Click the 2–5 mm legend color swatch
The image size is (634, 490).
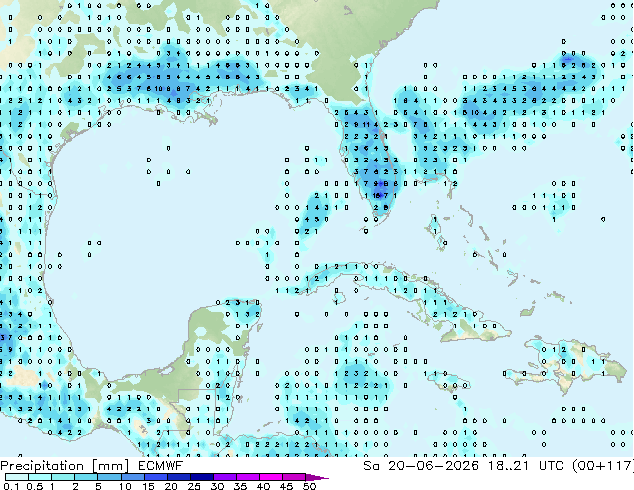(86, 477)
